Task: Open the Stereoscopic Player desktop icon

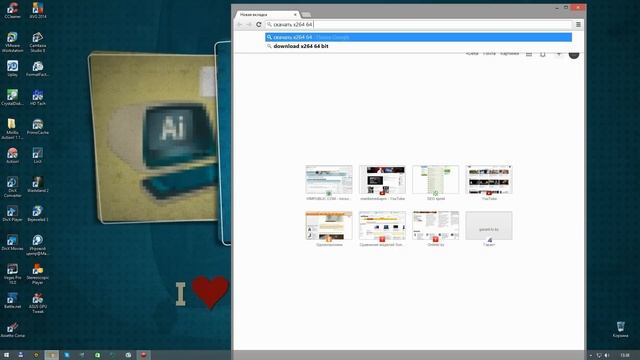Action: [38, 274]
